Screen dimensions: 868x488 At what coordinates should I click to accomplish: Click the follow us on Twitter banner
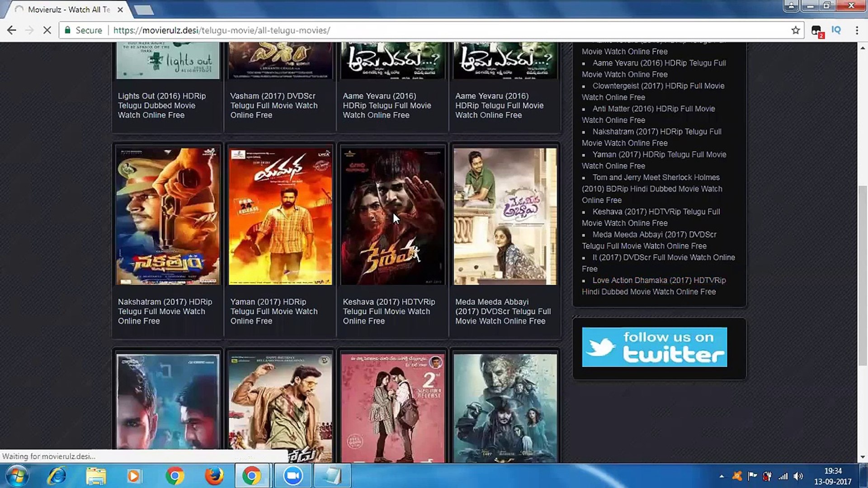pos(654,347)
